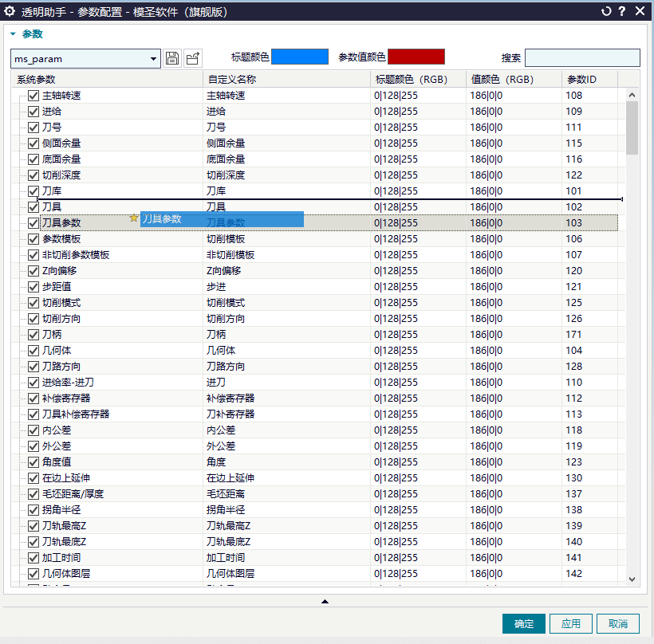The height and width of the screenshot is (644, 654).
Task: Toggle the 切削深度 checkbox
Action: pos(33,175)
